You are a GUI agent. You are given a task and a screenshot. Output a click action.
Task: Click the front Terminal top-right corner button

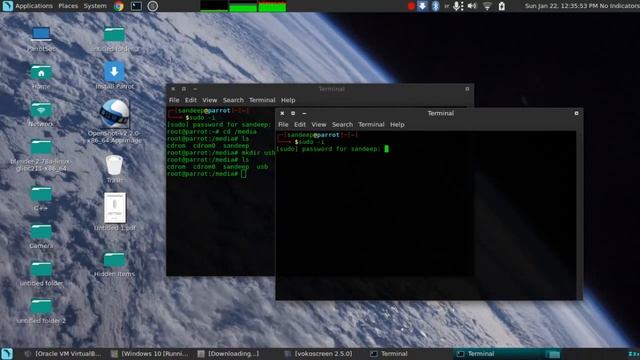tap(576, 113)
